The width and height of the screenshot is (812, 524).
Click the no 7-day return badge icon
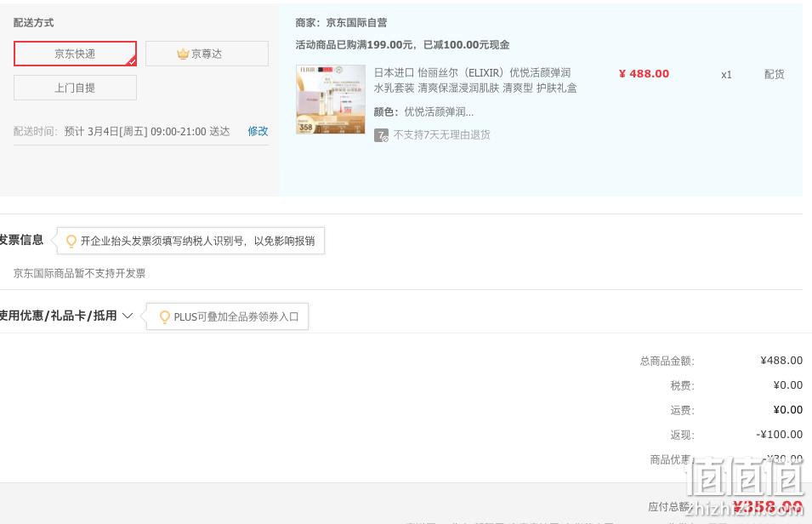381,135
